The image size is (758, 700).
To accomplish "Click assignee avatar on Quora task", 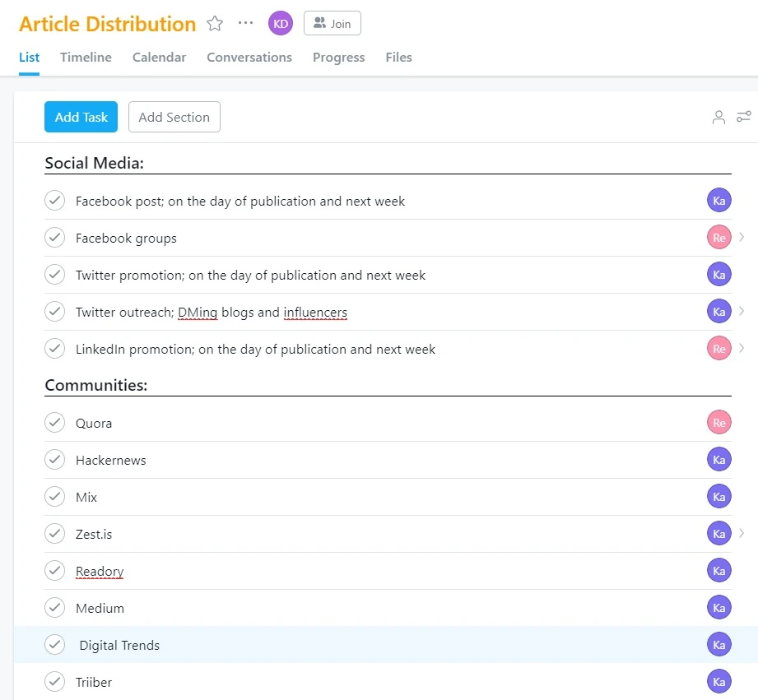I will pyautogui.click(x=718, y=423).
